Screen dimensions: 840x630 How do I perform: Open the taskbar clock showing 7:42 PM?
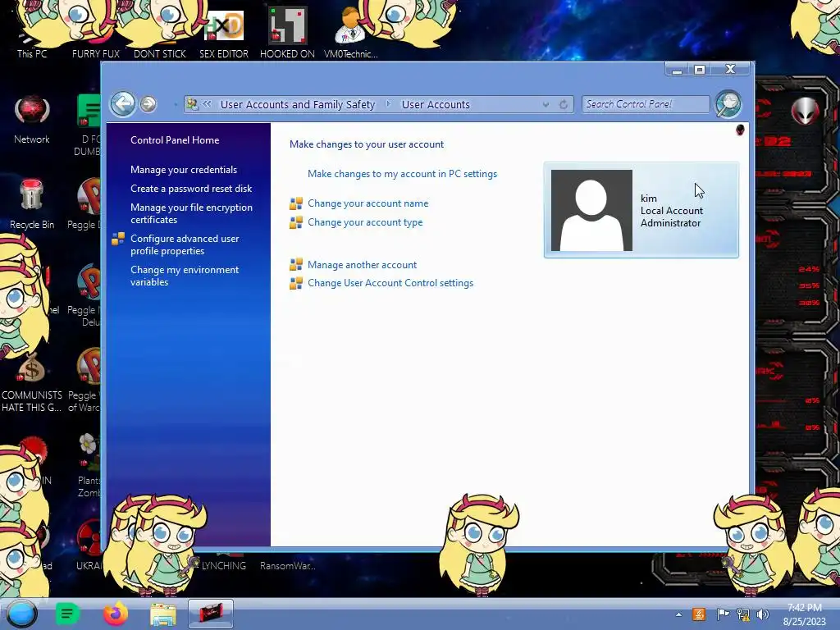[x=804, y=614]
